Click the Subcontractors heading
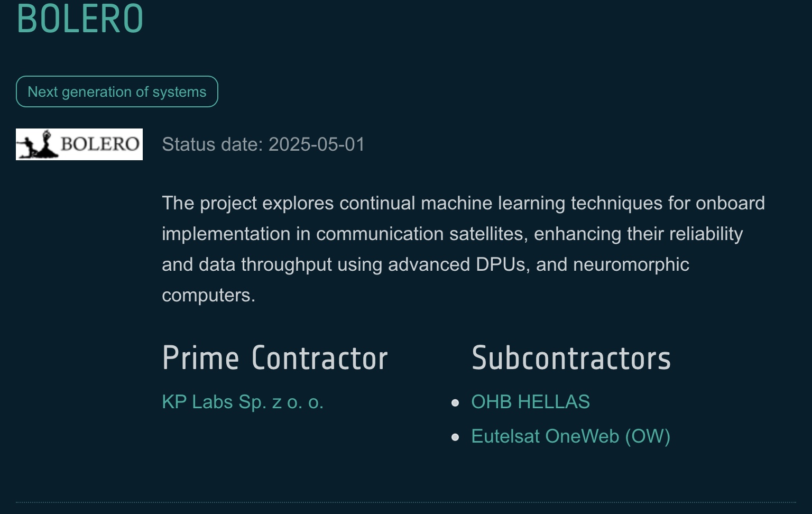 pyautogui.click(x=571, y=358)
